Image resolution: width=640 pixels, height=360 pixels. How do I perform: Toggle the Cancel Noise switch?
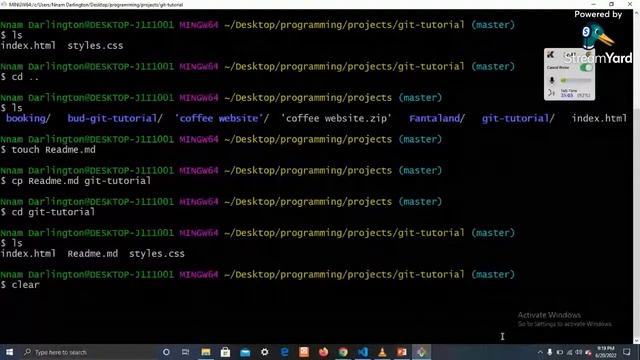(x=586, y=68)
